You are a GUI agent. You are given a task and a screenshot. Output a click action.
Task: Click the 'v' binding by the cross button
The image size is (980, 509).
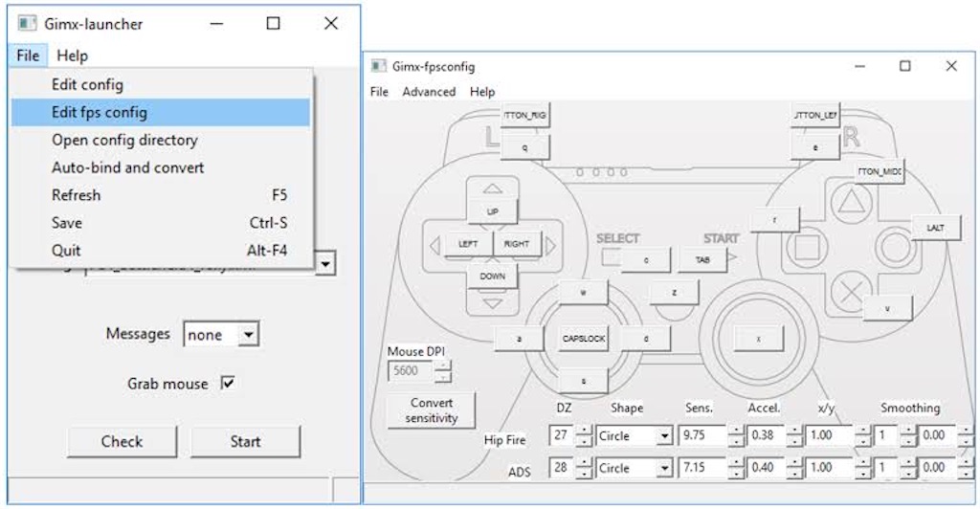pyautogui.click(x=887, y=308)
